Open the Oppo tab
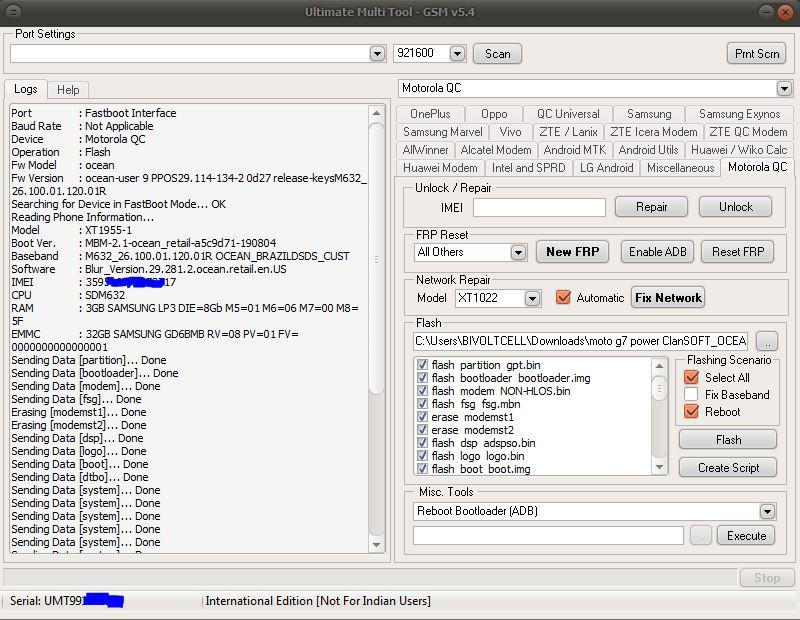800x620 pixels. point(494,114)
